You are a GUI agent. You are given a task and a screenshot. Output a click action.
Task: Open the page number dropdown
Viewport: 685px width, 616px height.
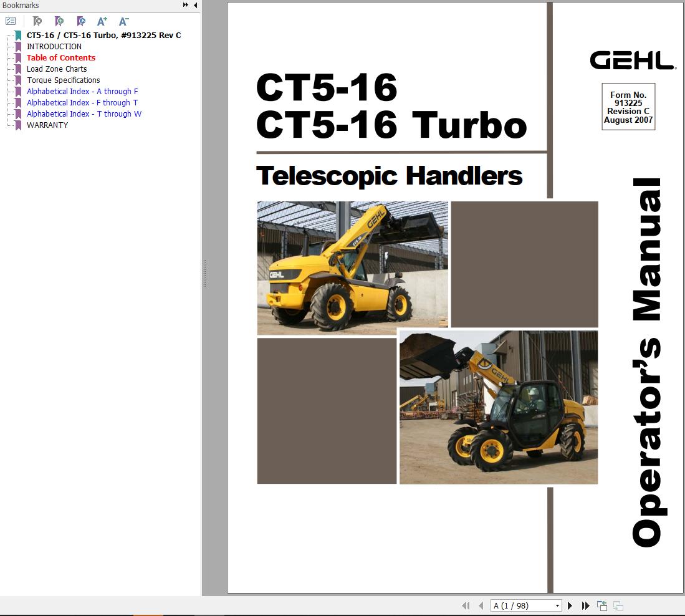coord(558,605)
